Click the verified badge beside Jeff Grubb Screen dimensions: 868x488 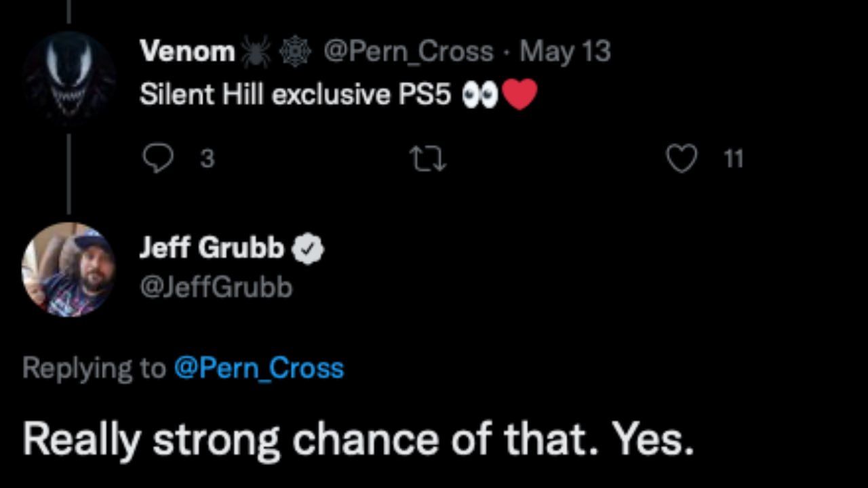click(307, 250)
